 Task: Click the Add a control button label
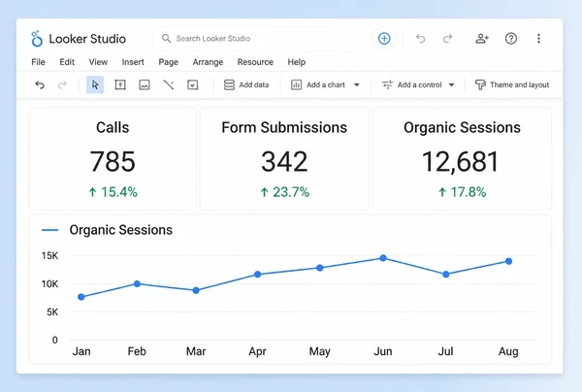point(419,85)
